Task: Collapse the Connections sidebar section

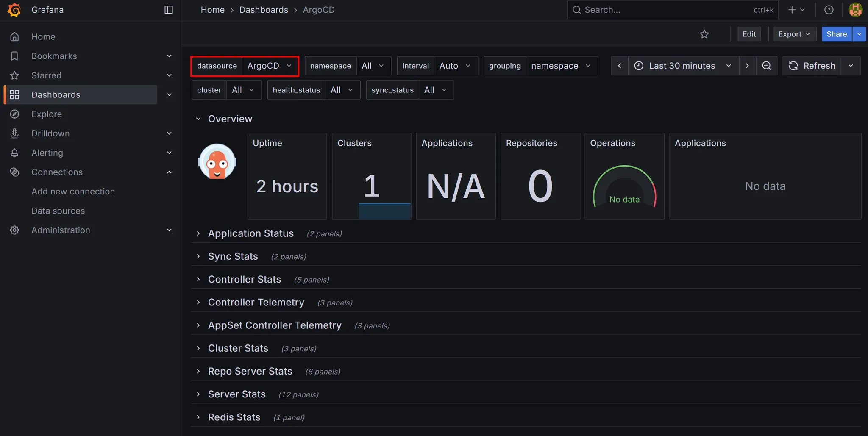Action: click(169, 172)
